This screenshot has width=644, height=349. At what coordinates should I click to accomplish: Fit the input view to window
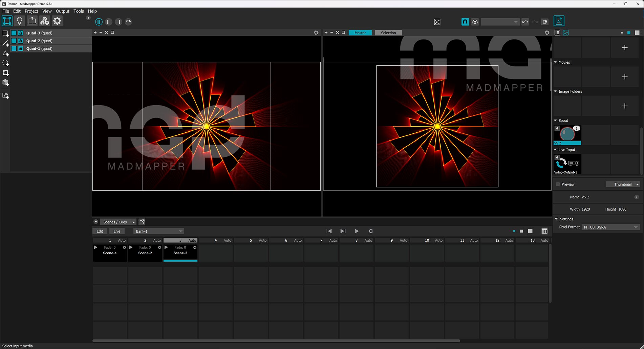[x=107, y=32]
